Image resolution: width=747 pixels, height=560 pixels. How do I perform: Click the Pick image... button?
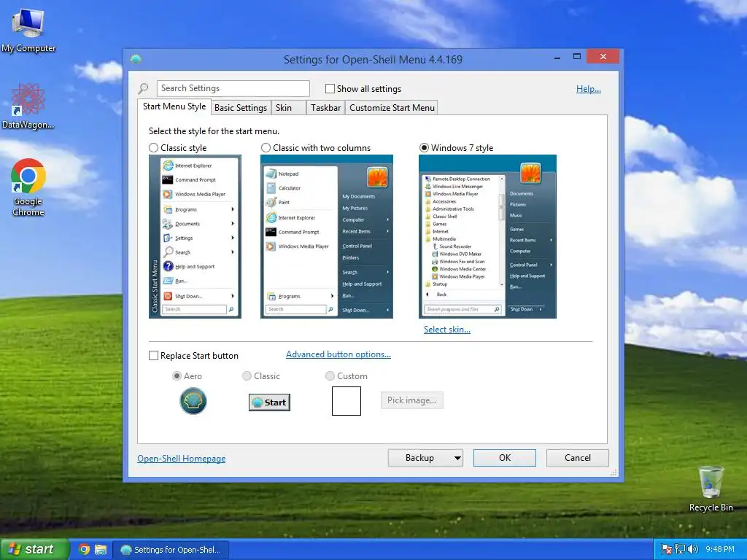click(412, 400)
